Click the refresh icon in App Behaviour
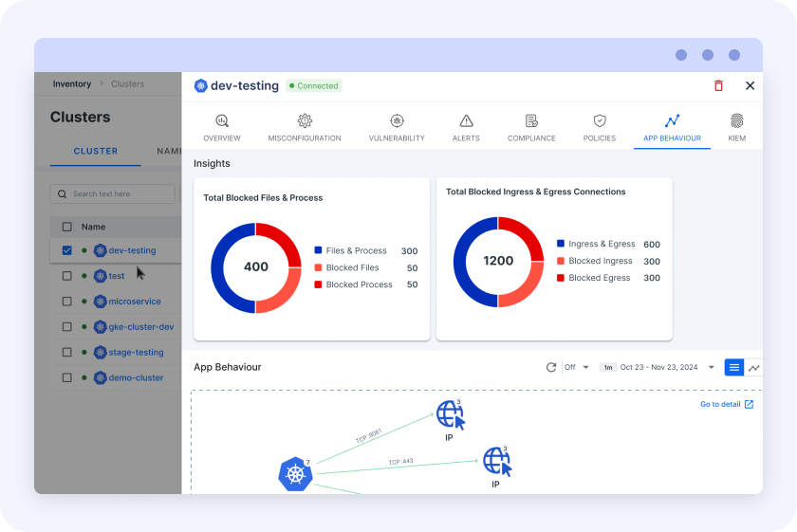 pyautogui.click(x=551, y=367)
